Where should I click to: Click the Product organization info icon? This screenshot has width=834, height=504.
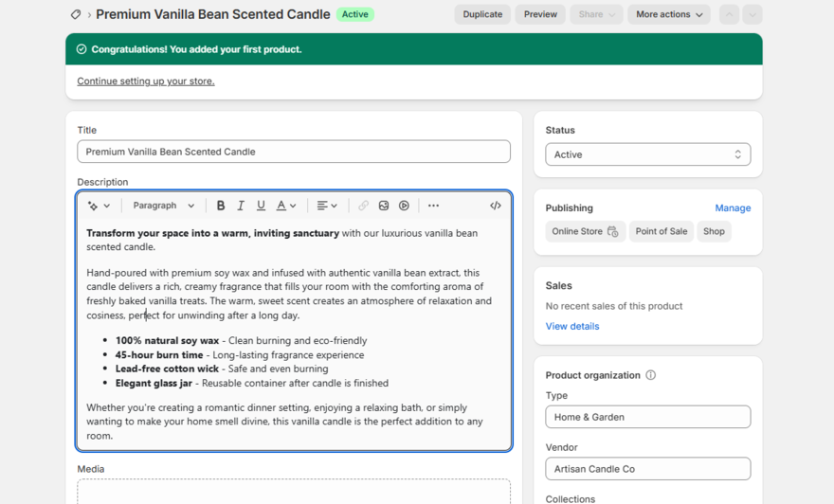650,375
